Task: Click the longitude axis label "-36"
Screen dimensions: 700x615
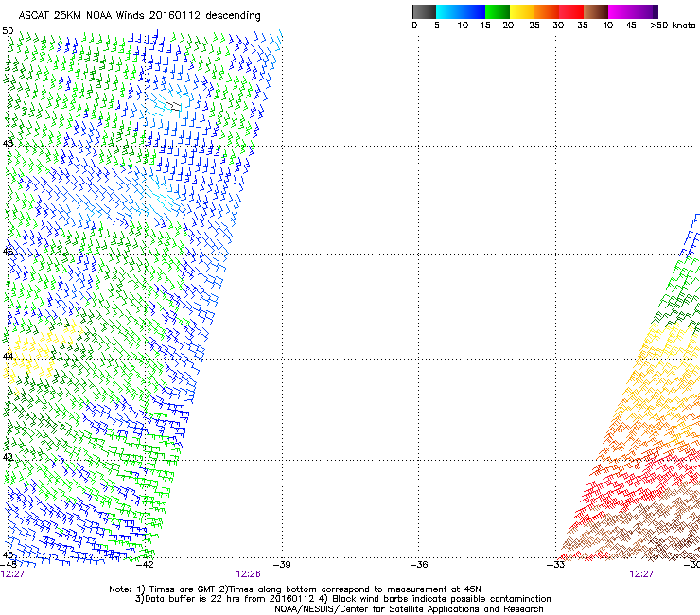Action: point(419,565)
